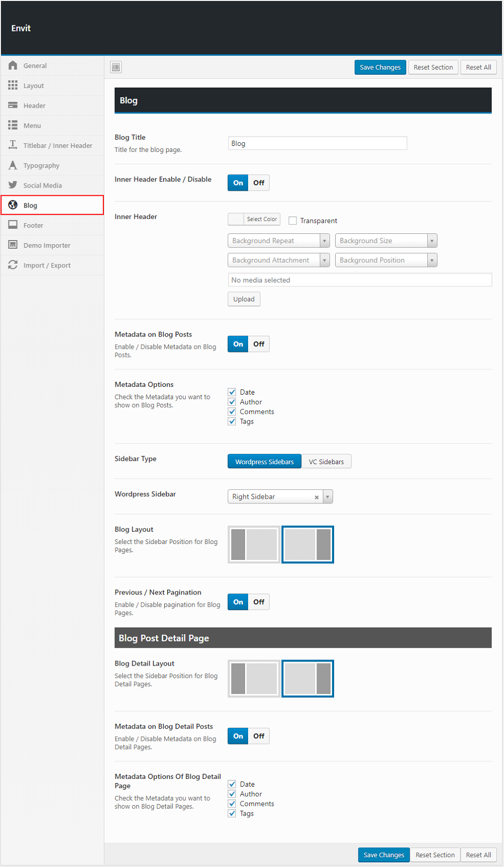Click the Typography letter icon
This screenshot has width=504, height=867.
point(13,165)
